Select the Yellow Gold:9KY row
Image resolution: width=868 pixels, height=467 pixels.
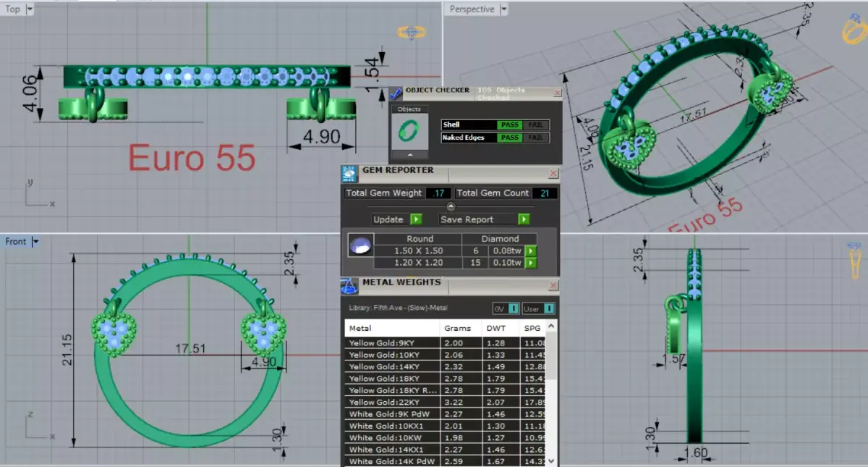click(x=445, y=342)
